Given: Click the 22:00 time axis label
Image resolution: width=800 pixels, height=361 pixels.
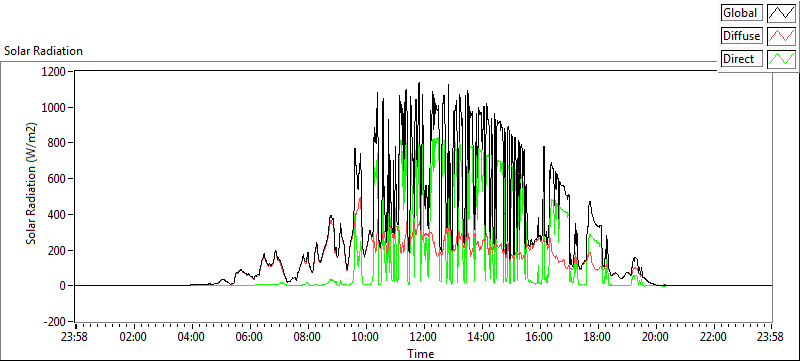Looking at the screenshot, I should point(713,337).
